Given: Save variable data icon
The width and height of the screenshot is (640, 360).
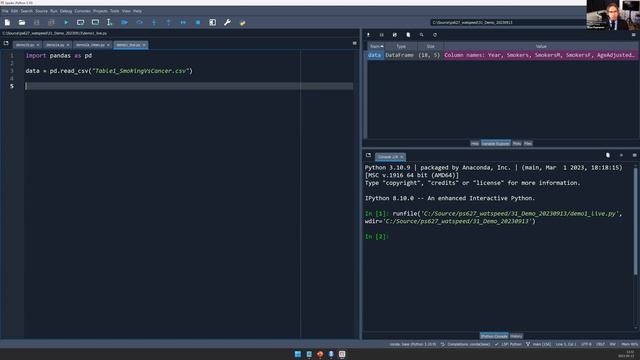Looking at the screenshot, I should [382, 35].
